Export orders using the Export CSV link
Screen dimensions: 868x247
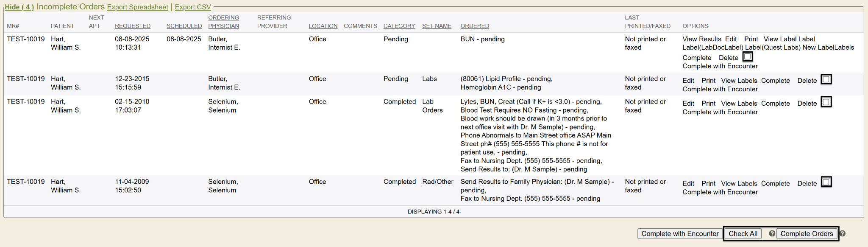pyautogui.click(x=193, y=7)
